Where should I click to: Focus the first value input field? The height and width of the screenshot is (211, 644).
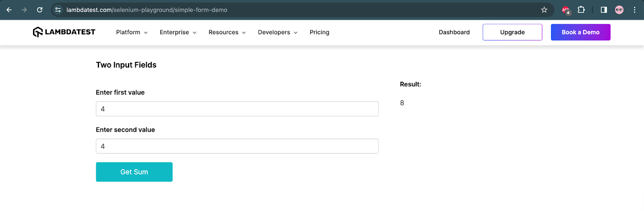(237, 109)
